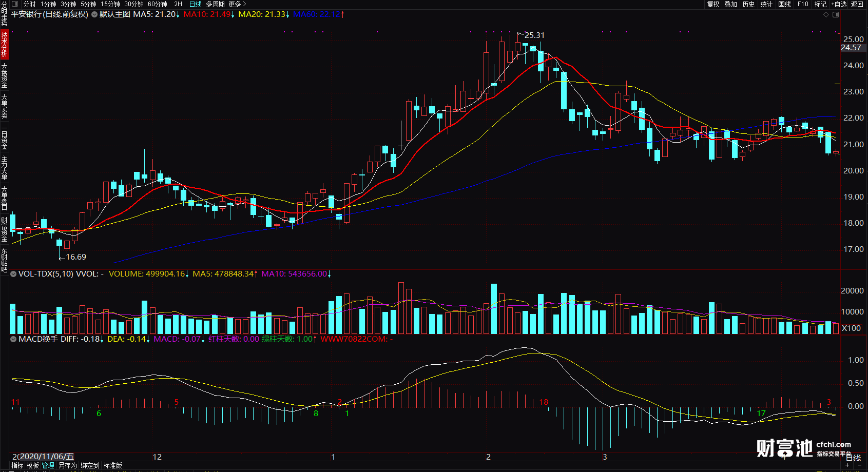Switch to 分时 period
The width and height of the screenshot is (868, 472).
[30, 4]
